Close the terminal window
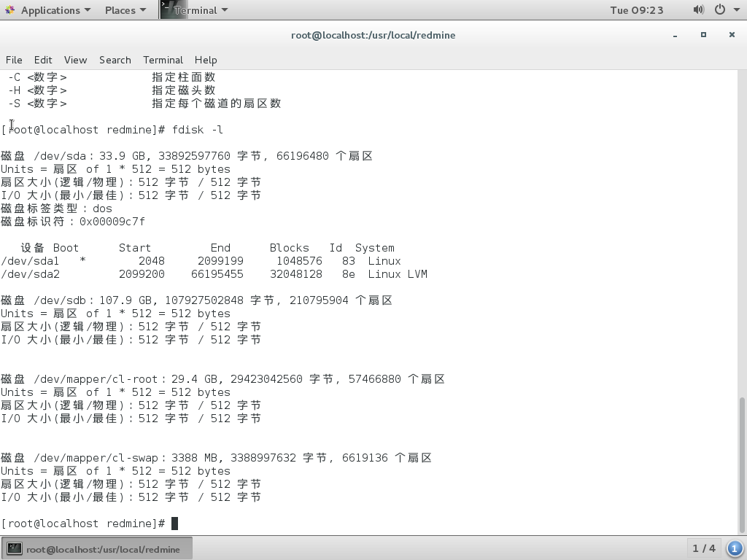Viewport: 747px width, 560px height. tap(732, 35)
